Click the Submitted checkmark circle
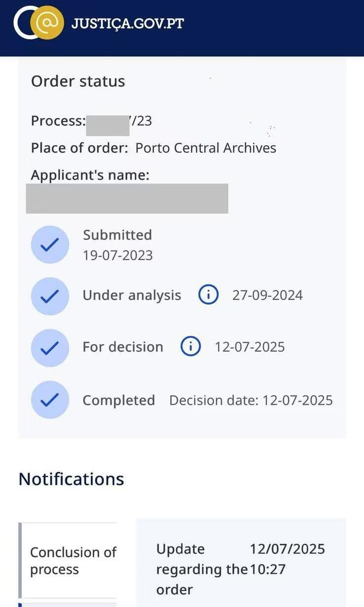The height and width of the screenshot is (607, 364). [x=49, y=245]
